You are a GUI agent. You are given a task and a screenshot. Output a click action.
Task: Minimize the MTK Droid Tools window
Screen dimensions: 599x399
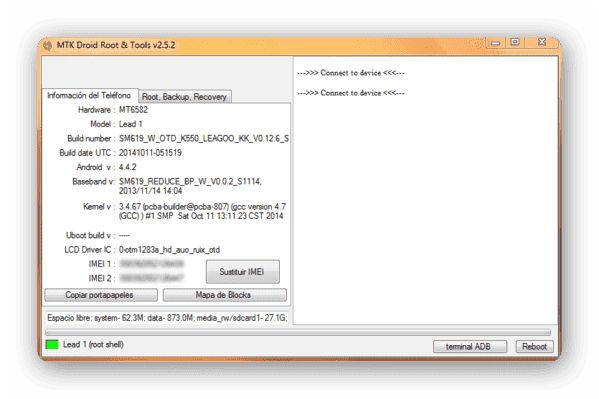pos(495,42)
